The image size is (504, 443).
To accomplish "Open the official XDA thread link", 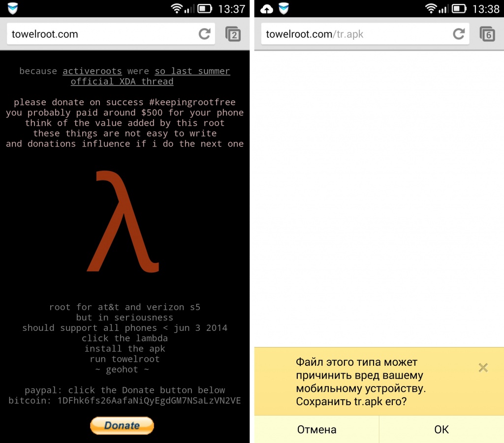I will (122, 81).
